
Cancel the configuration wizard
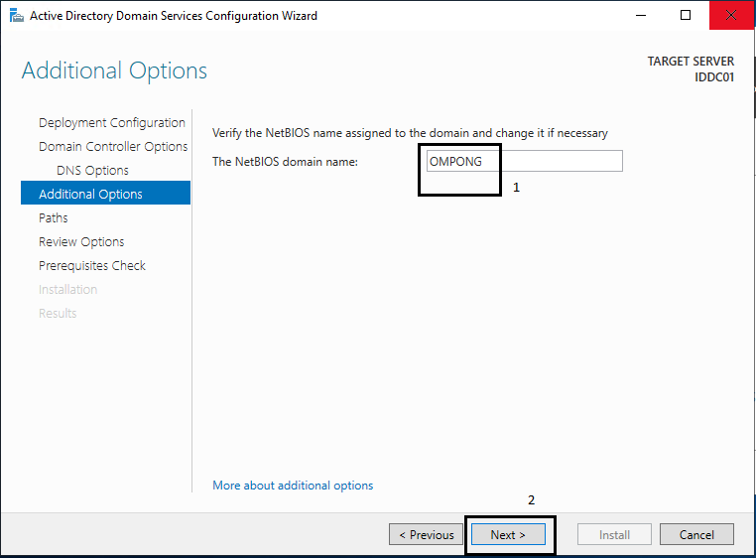(696, 534)
